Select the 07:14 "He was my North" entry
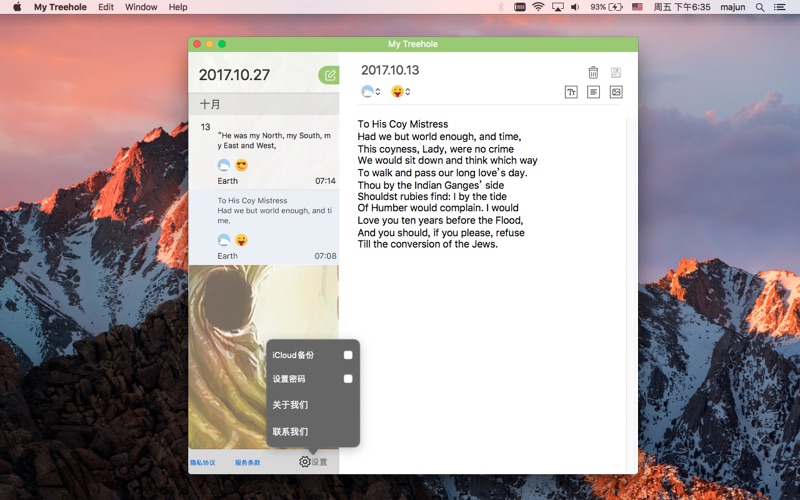Image resolution: width=800 pixels, height=500 pixels. tap(264, 152)
